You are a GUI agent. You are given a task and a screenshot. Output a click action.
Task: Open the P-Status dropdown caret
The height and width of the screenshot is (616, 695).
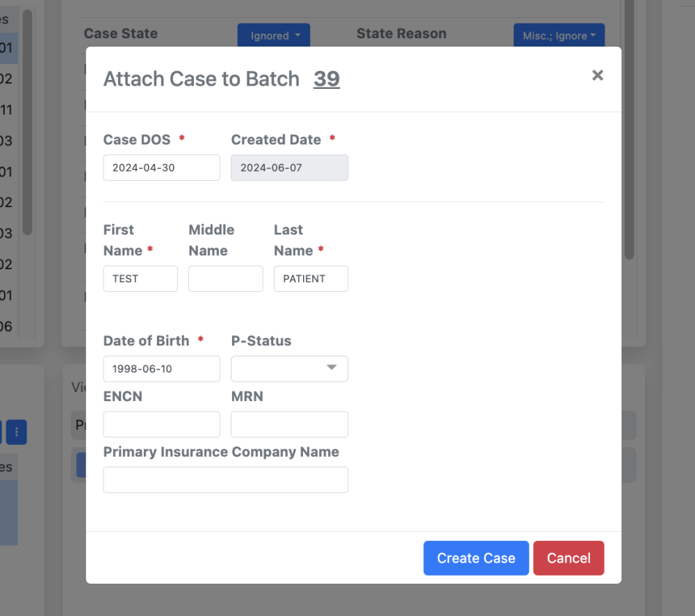[332, 368]
